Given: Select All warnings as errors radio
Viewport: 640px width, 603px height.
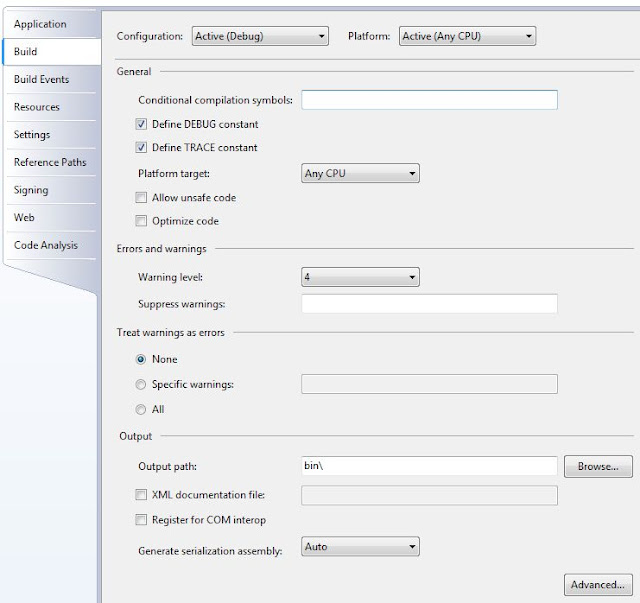Looking at the screenshot, I should [140, 409].
